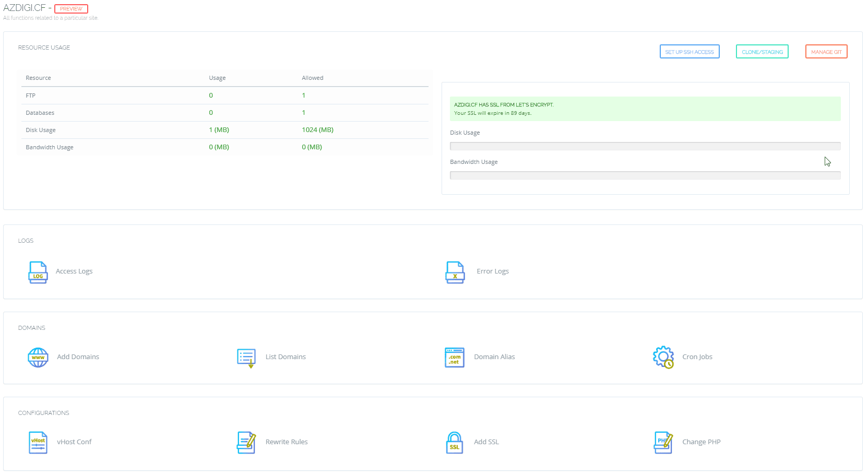Click the SSL Let's Encrypt notice banner
The image size is (868, 475).
tap(645, 109)
